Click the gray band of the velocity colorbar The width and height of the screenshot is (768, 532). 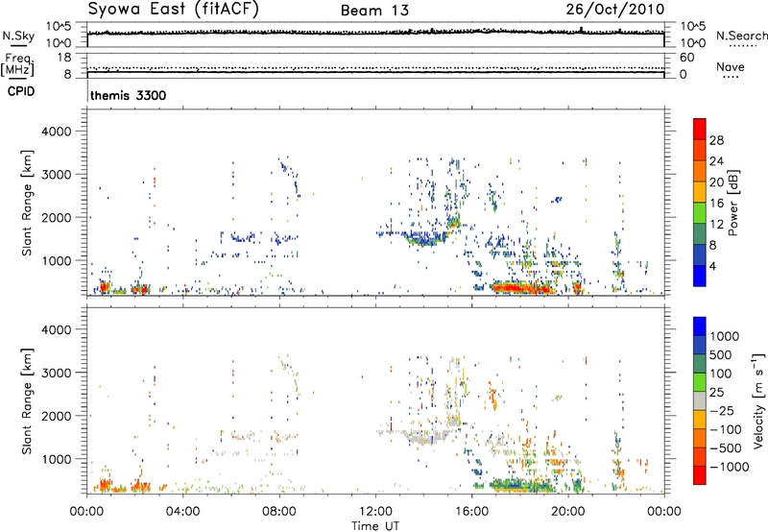click(700, 400)
